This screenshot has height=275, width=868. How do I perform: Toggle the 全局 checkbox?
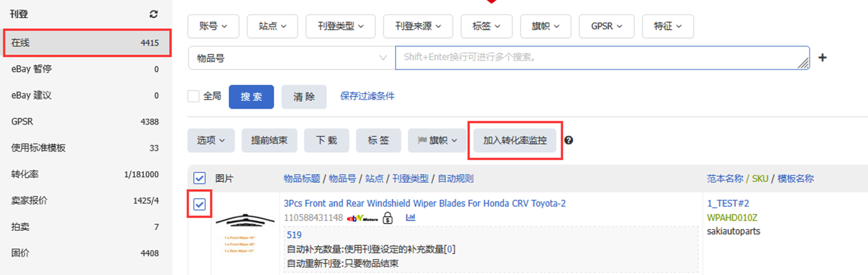(x=194, y=96)
